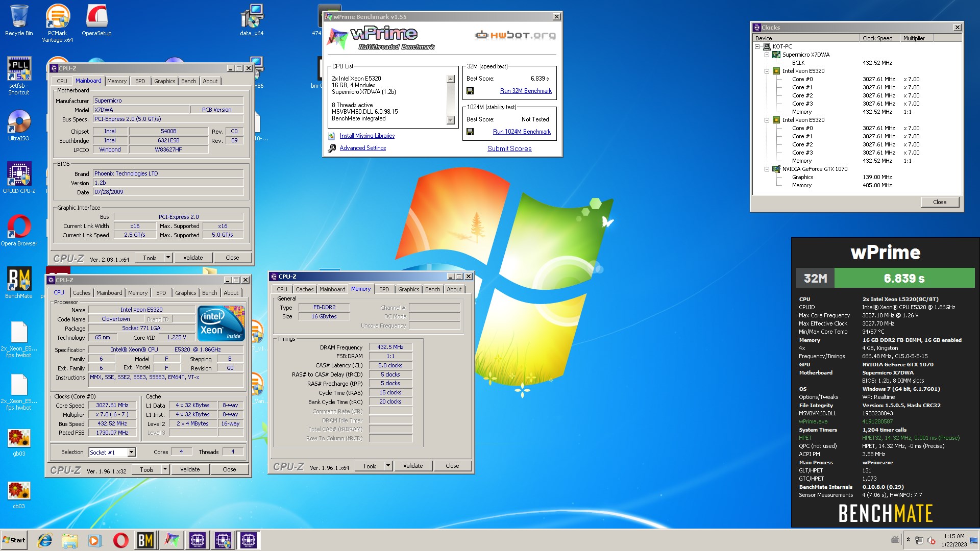The height and width of the screenshot is (551, 980).
Task: Open BenchMate desktop icon
Action: tap(19, 283)
